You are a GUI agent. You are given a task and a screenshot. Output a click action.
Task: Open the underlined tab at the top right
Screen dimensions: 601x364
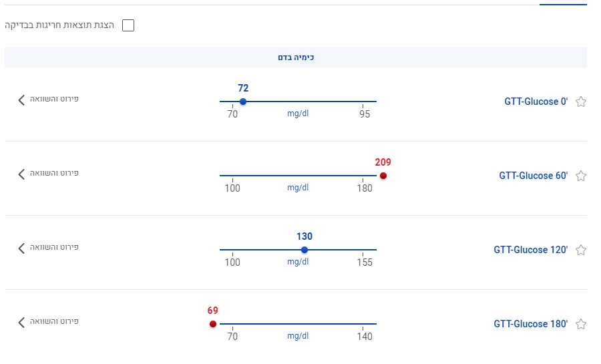point(563,3)
